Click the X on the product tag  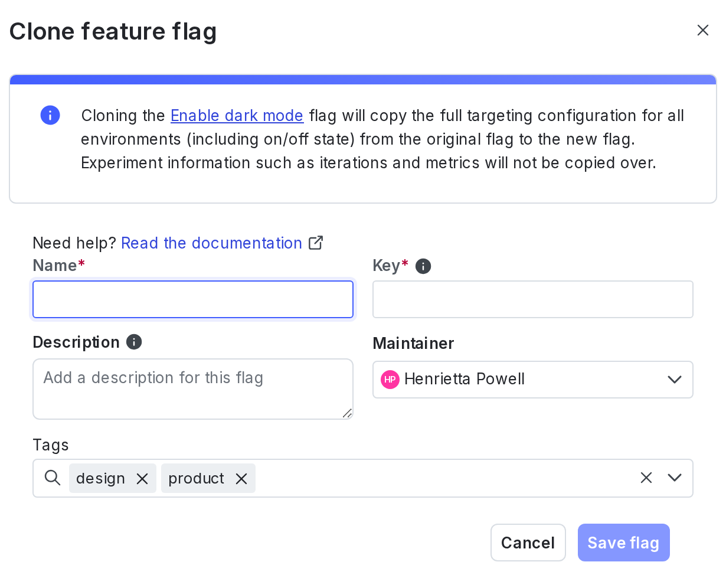point(241,479)
